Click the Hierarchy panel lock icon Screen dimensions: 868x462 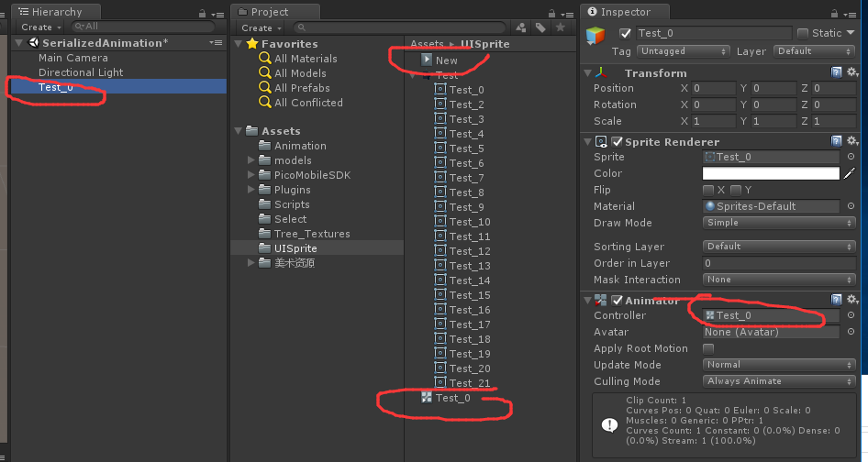(202, 13)
